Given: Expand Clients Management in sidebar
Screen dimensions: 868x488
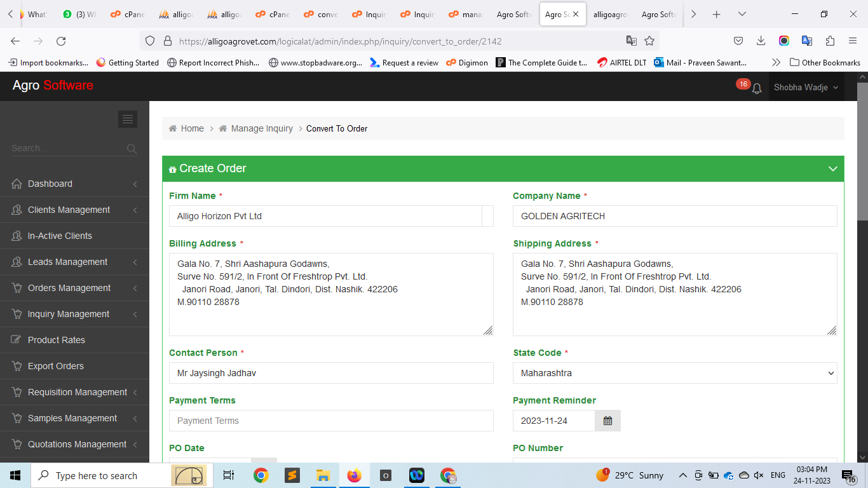Looking at the screenshot, I should click(69, 210).
